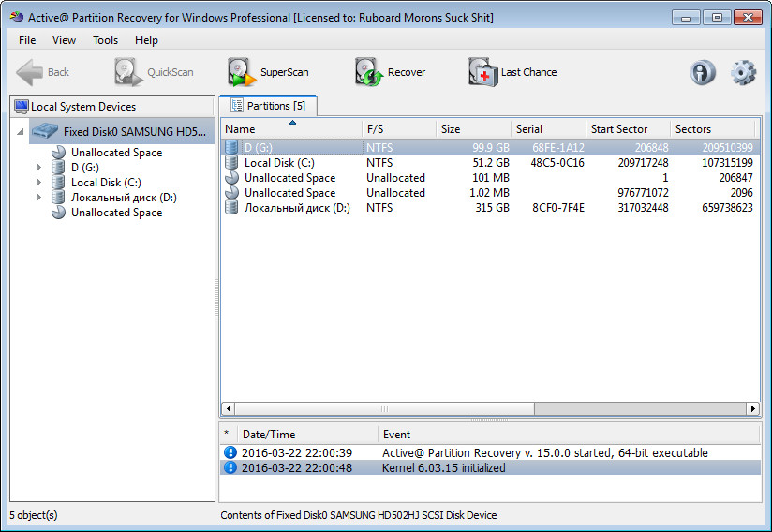Screen dimensions: 772x532
Task: Open the settings gear icon
Action: (743, 72)
